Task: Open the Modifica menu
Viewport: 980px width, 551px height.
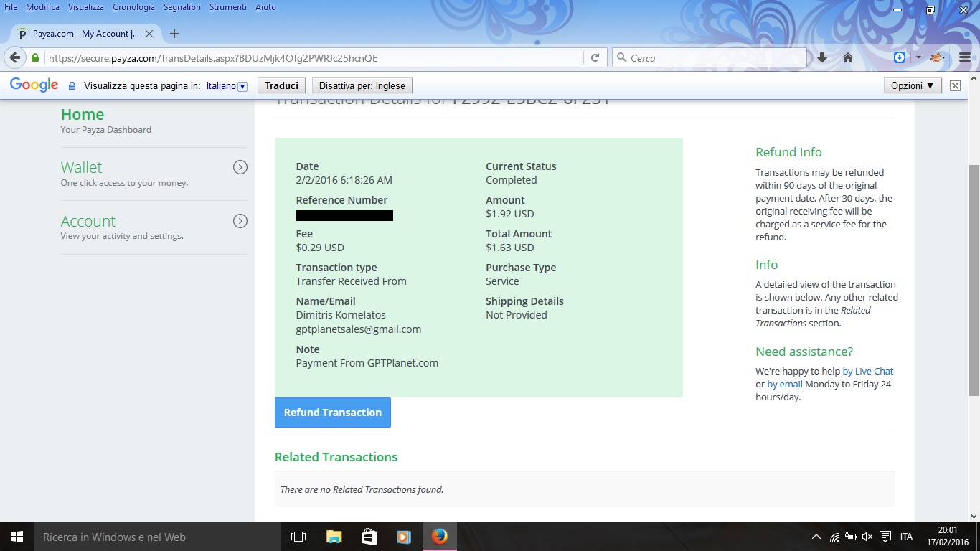Action: (x=42, y=7)
